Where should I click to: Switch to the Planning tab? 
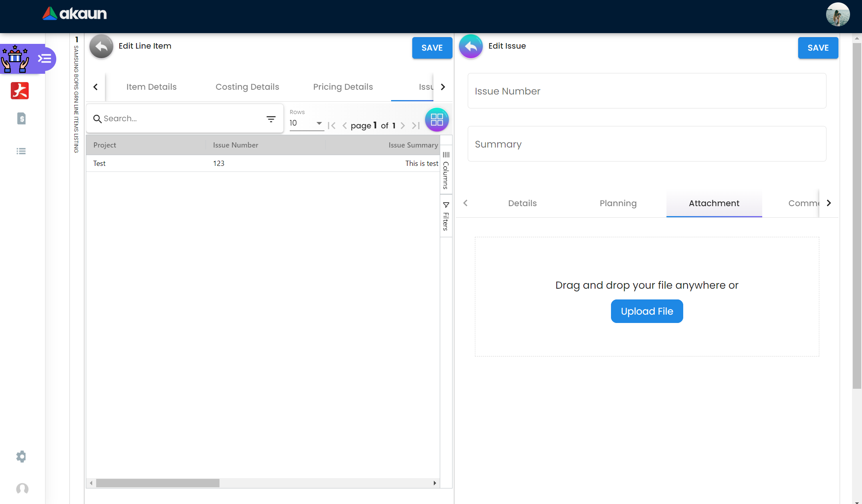[x=618, y=203]
